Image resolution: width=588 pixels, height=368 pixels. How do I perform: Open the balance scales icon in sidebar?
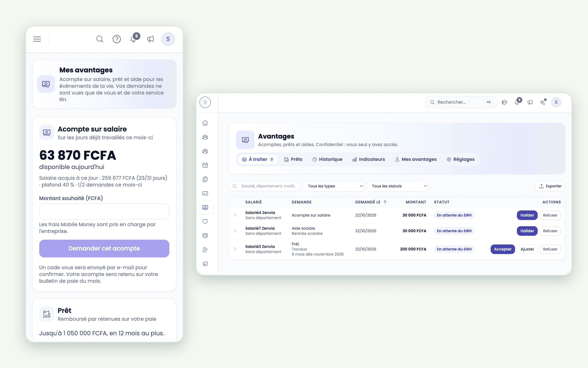(x=205, y=236)
